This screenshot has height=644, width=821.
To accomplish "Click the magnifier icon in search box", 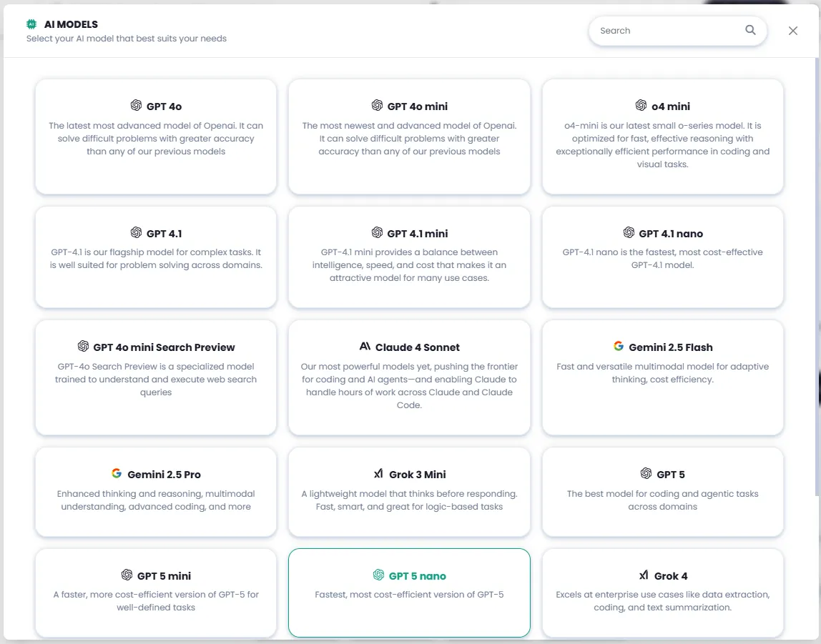I will tap(750, 30).
